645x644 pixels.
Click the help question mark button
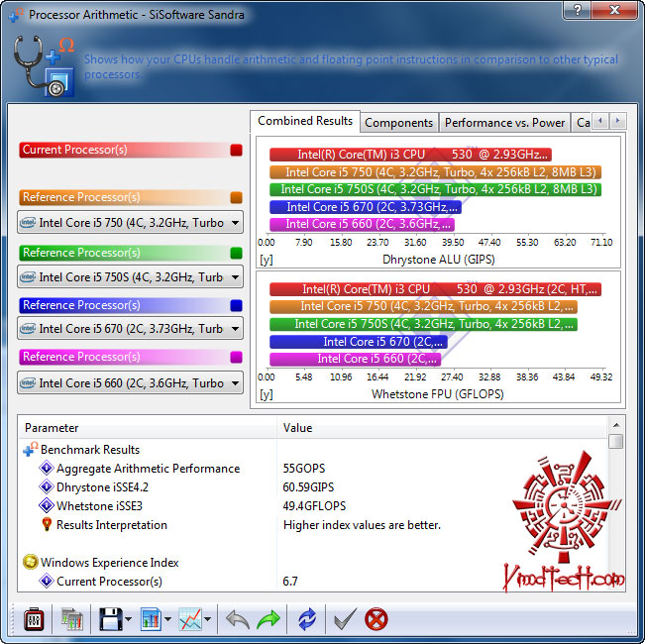coord(577,10)
